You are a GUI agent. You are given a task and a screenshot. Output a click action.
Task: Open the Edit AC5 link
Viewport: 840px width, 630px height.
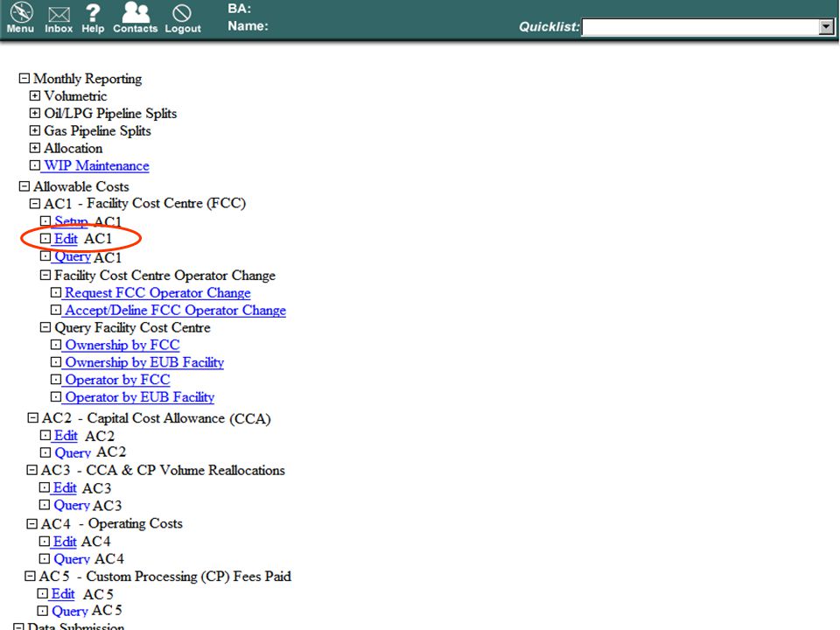[63, 594]
